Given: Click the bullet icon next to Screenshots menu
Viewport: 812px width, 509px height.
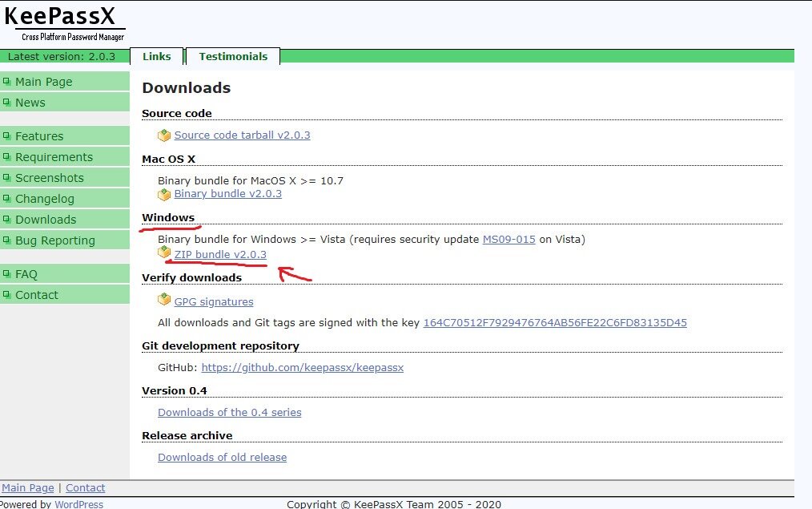Looking at the screenshot, I should 6,177.
